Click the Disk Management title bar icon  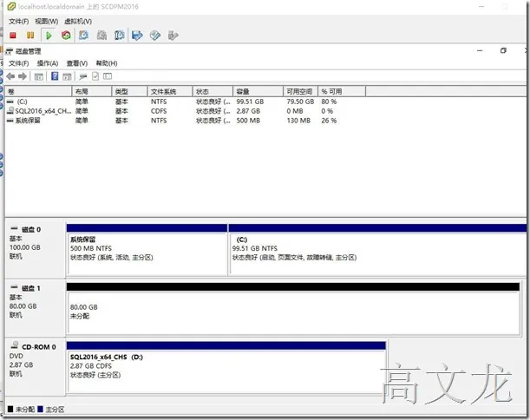(x=10, y=51)
